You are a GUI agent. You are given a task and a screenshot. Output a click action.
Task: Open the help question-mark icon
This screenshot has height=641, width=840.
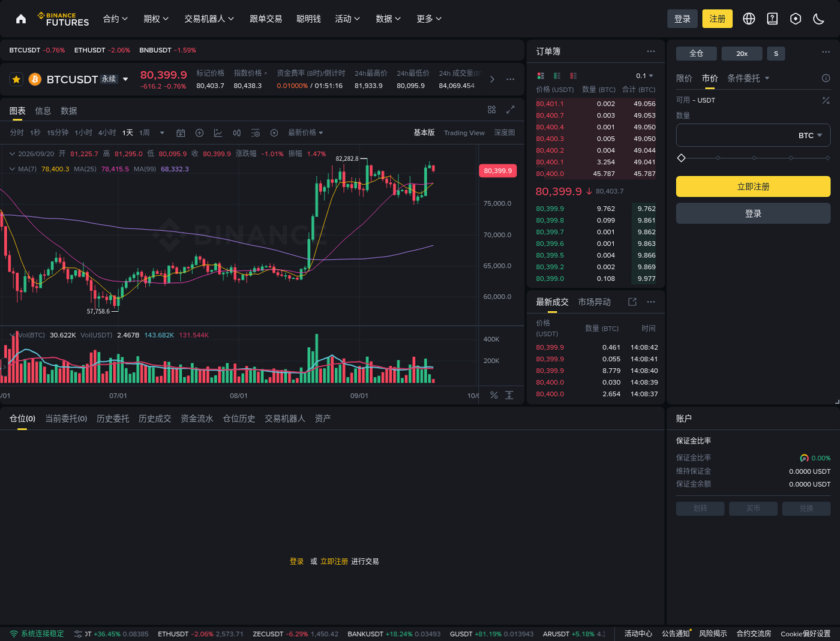pos(772,19)
